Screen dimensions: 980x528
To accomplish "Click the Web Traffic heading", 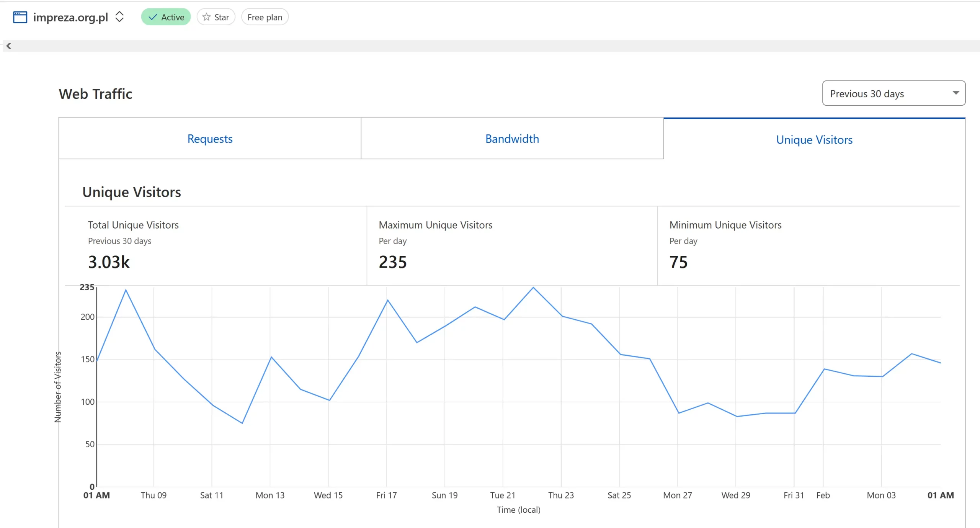I will (x=95, y=94).
